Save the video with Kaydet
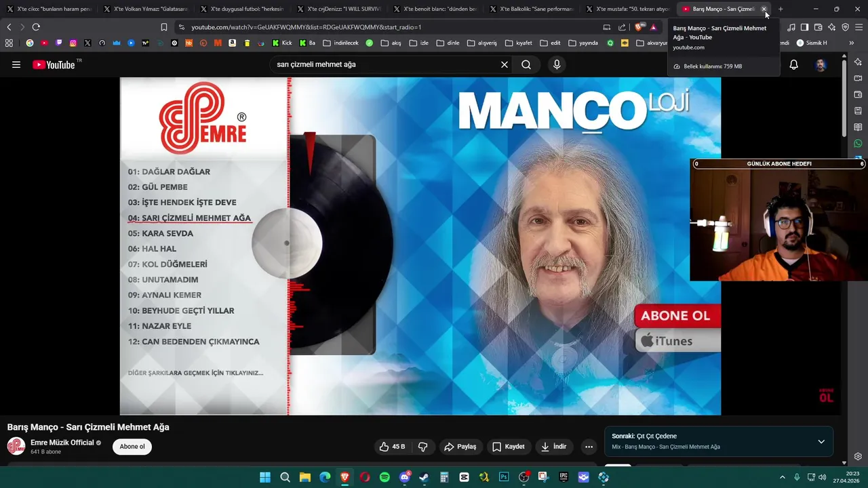 pyautogui.click(x=509, y=447)
